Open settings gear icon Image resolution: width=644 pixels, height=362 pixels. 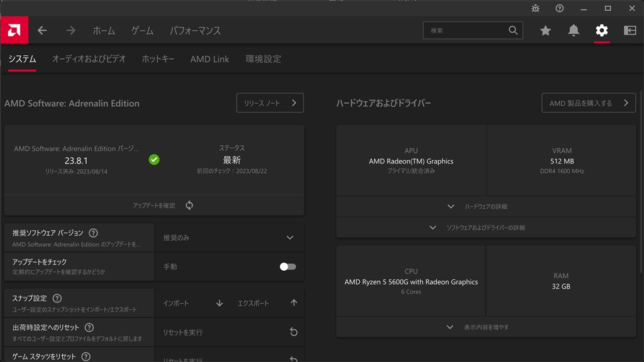[x=602, y=30]
